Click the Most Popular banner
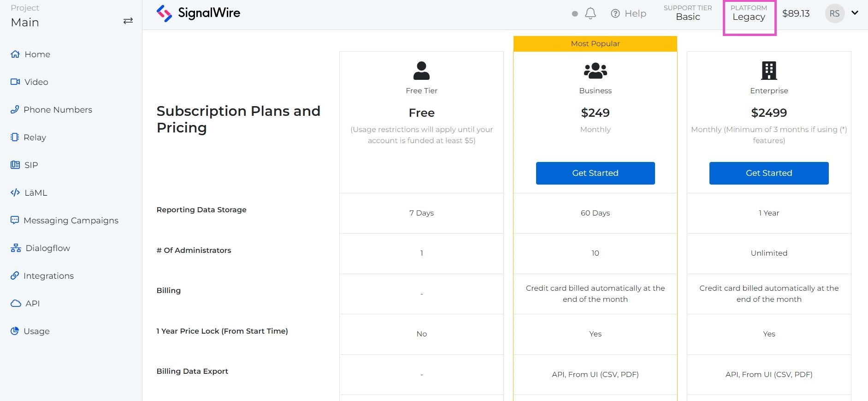 (x=595, y=43)
